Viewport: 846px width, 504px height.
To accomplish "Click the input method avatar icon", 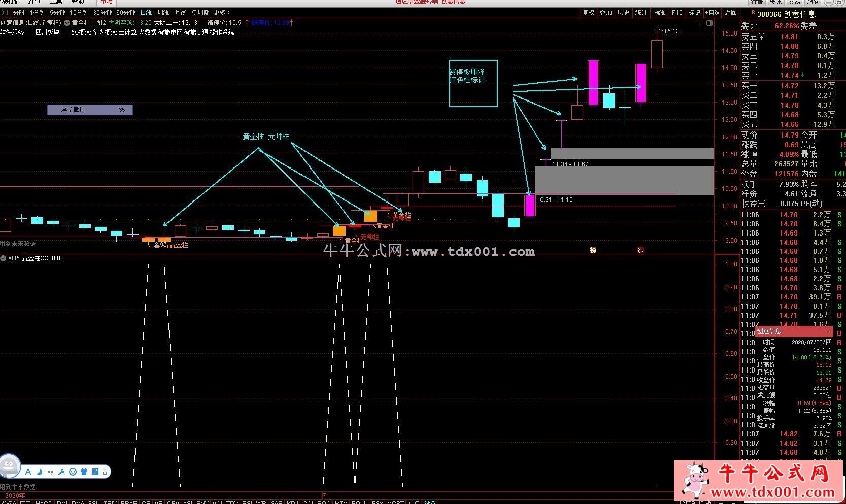I will [x=10, y=466].
